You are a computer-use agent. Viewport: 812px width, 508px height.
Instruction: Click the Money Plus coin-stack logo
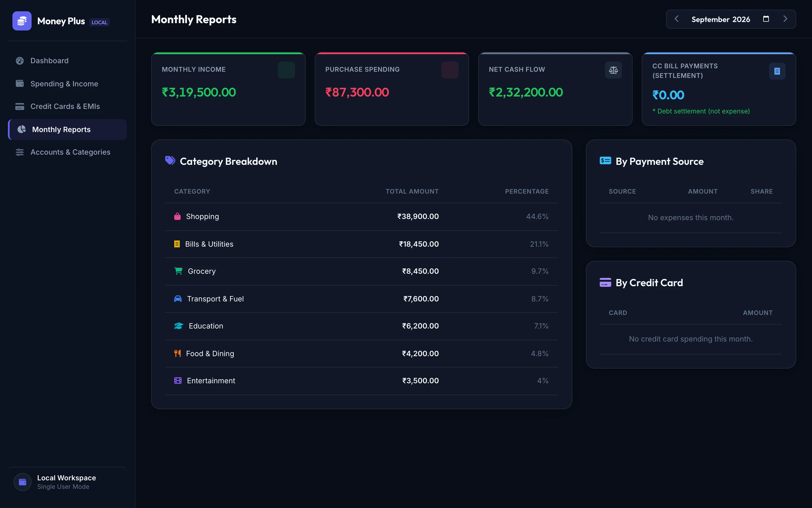coord(22,21)
